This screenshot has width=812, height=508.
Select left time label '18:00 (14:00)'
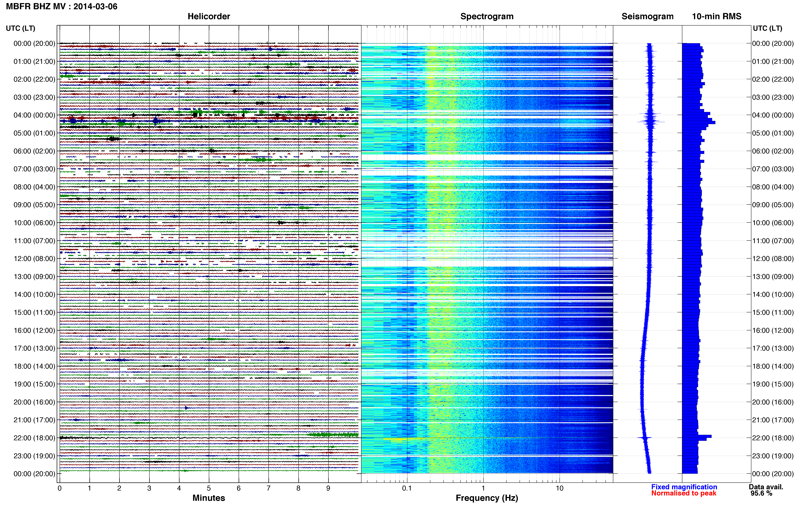click(34, 366)
